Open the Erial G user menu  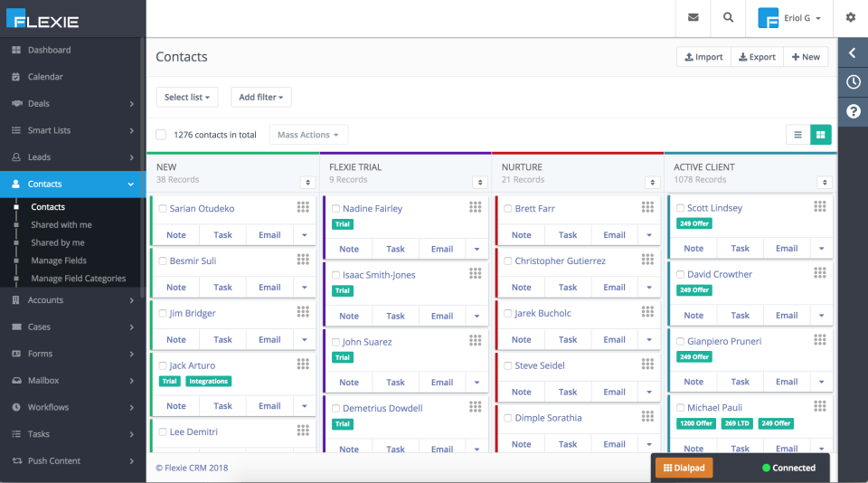pos(790,18)
